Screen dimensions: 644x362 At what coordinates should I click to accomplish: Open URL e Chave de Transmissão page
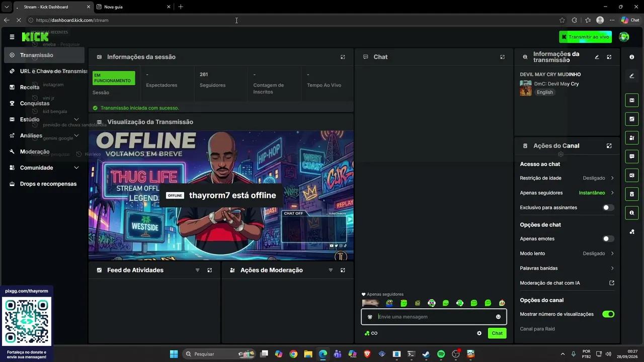[x=48, y=71]
